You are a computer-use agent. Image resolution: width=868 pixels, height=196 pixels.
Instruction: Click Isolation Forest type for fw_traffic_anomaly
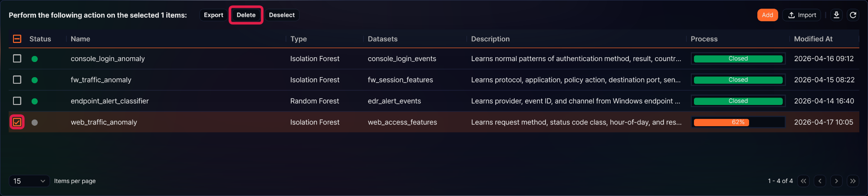coord(315,80)
